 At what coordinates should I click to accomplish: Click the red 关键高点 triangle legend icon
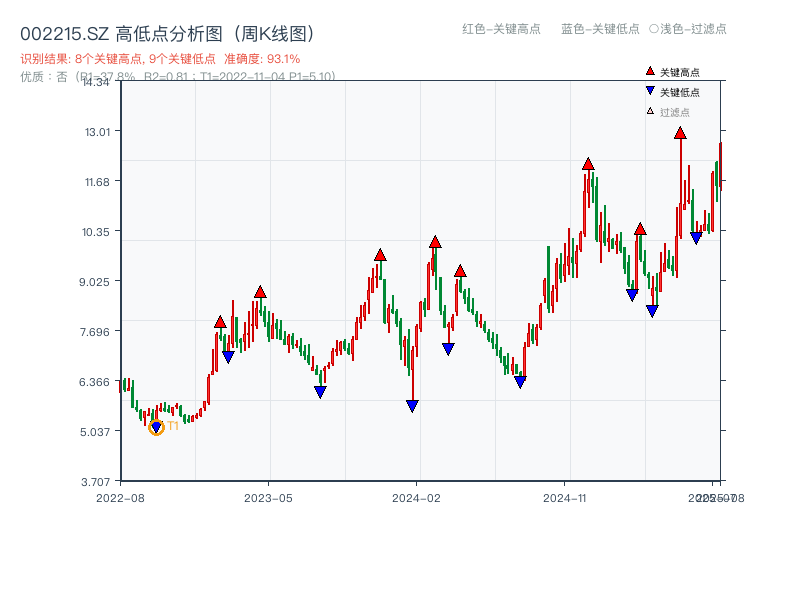click(x=648, y=70)
